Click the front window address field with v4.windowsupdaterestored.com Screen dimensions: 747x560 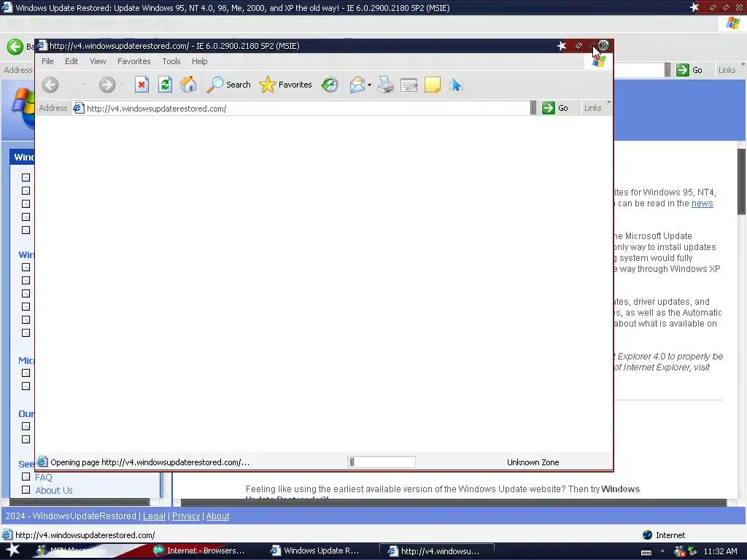click(305, 108)
